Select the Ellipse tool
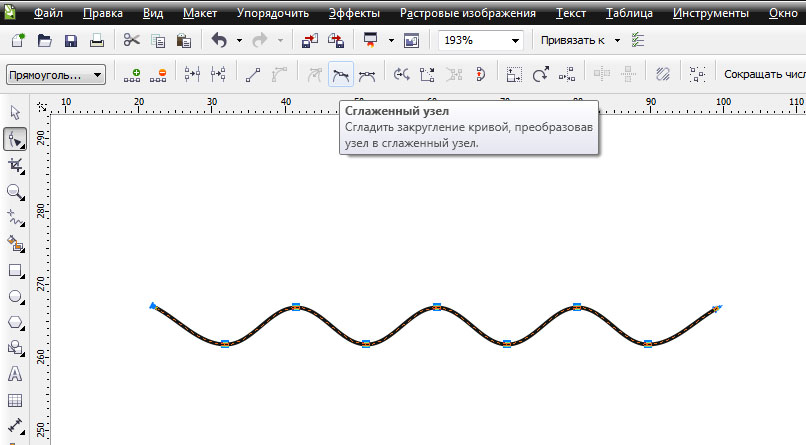This screenshot has height=445, width=806. (15, 297)
